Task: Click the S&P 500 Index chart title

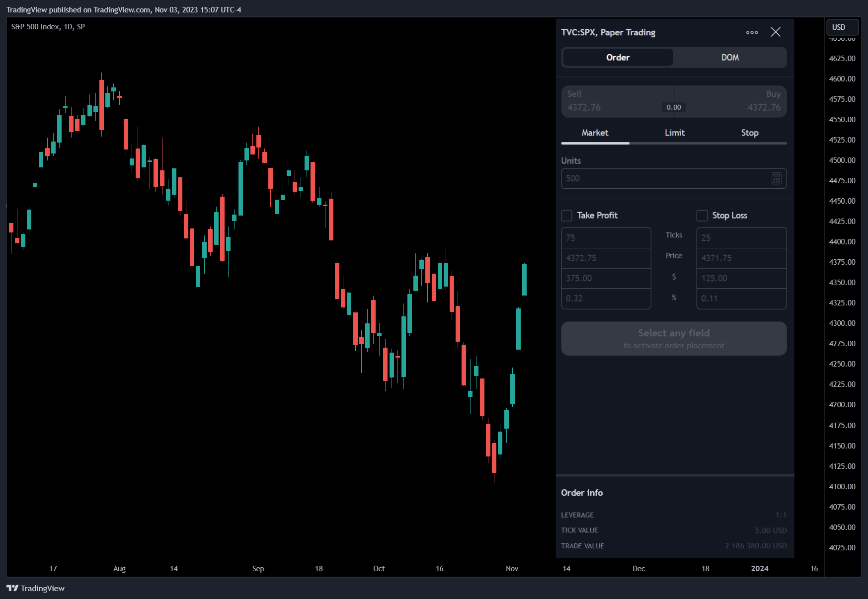Action: [48, 27]
